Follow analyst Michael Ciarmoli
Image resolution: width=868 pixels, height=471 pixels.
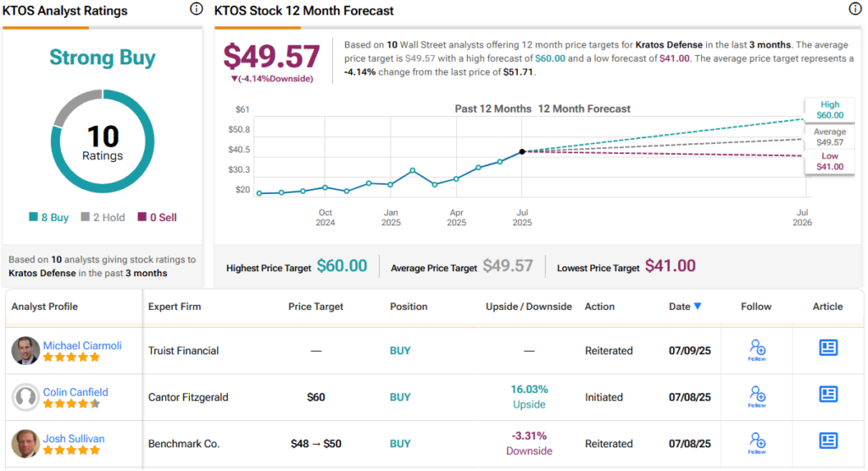[757, 350]
